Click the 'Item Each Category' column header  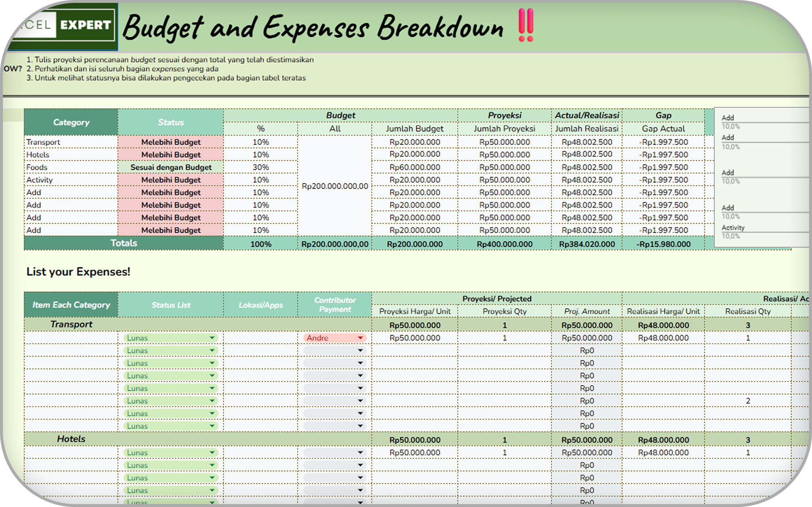click(71, 305)
